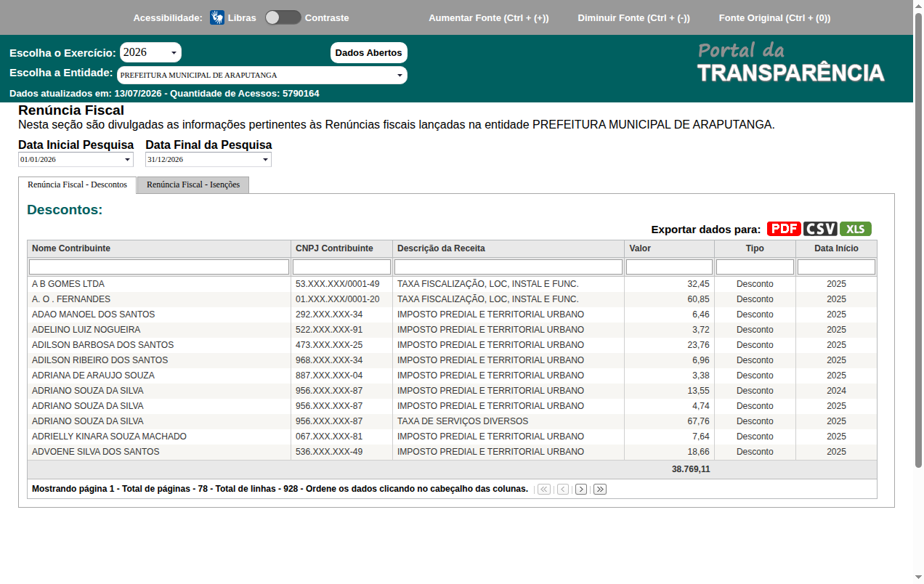Sort by Data Início column header
This screenshot has height=584, width=924.
coord(836,248)
